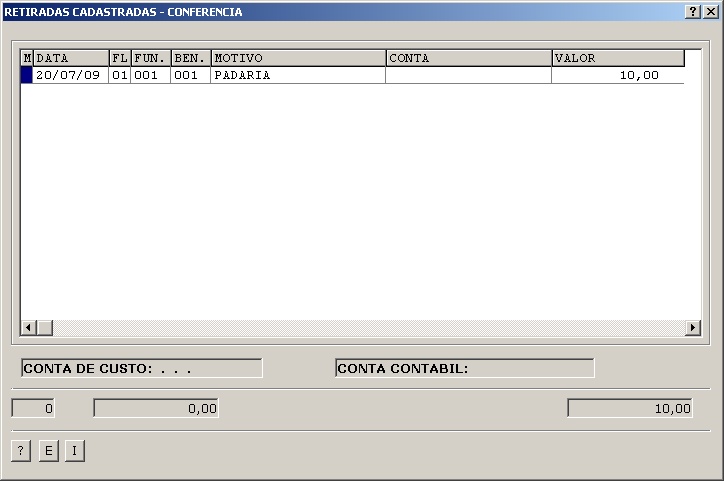Close the Retiradas Cadastradas window

coord(710,12)
